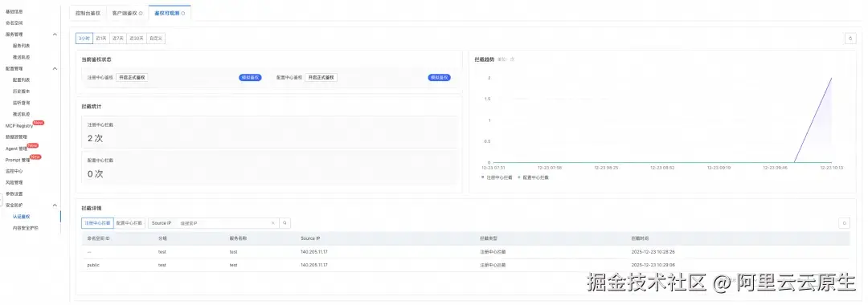Open 数据源管理 in sidebar
The width and height of the screenshot is (868, 305).
point(17,136)
